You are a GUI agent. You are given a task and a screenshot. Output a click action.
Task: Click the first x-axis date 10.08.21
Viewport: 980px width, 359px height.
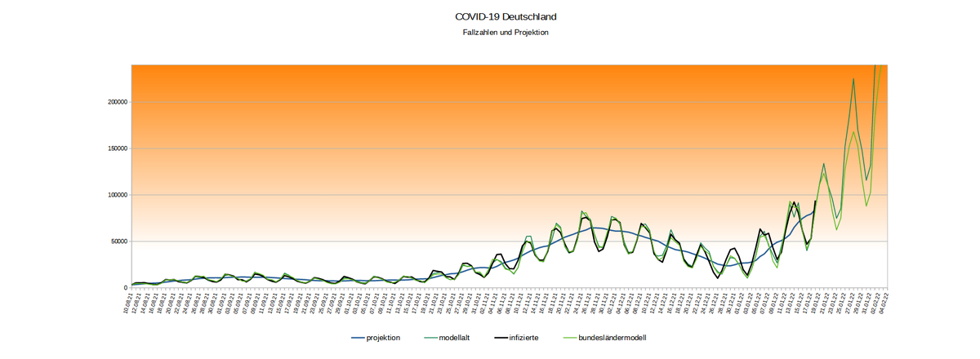130,304
